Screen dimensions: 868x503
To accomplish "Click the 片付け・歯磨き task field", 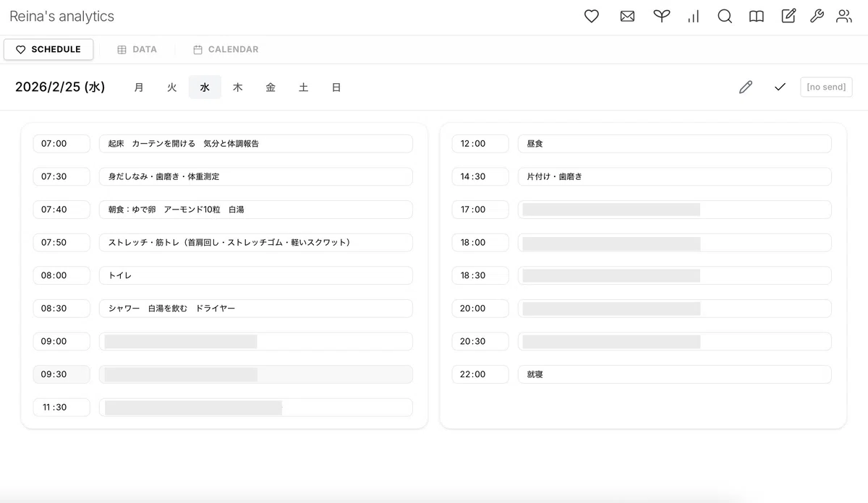I will (675, 176).
